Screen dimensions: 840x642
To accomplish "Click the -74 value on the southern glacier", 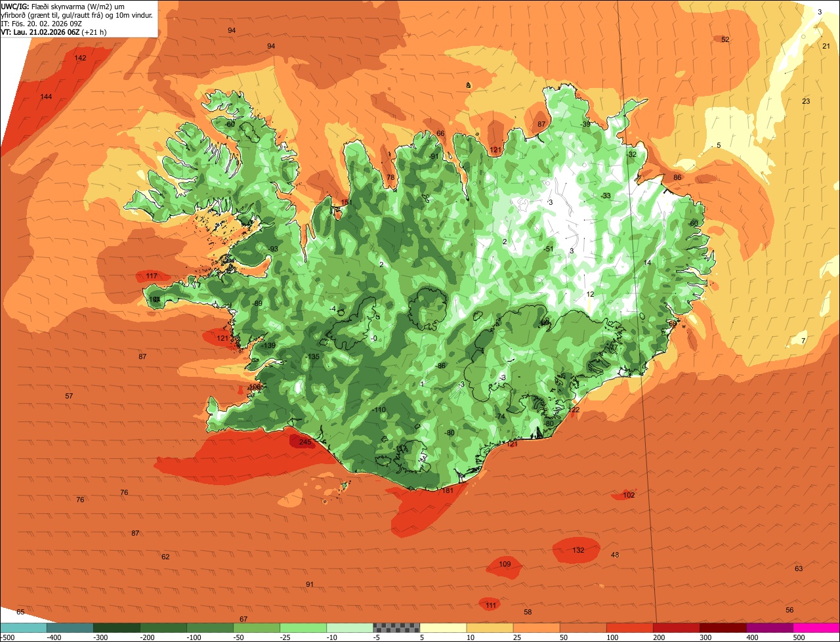I will tap(500, 417).
